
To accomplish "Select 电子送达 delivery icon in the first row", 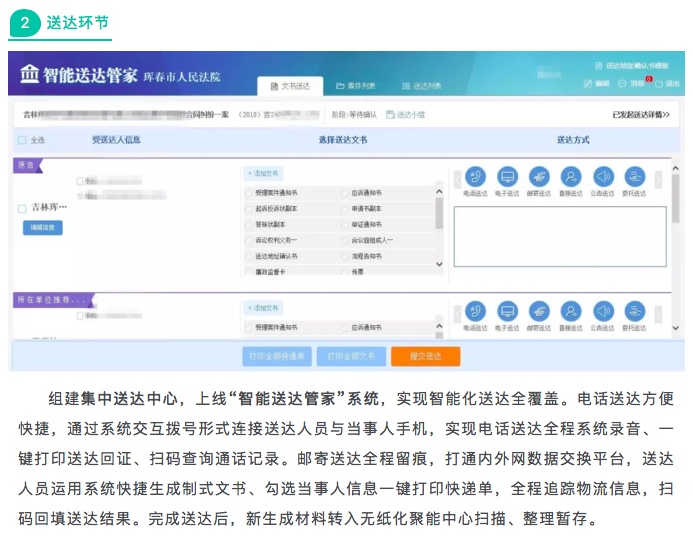I will (508, 177).
